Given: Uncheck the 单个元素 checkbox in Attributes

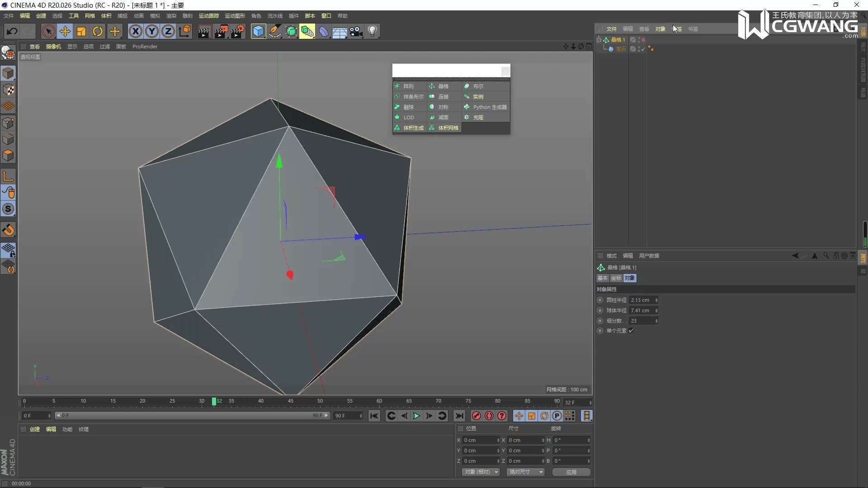Looking at the screenshot, I should [632, 330].
